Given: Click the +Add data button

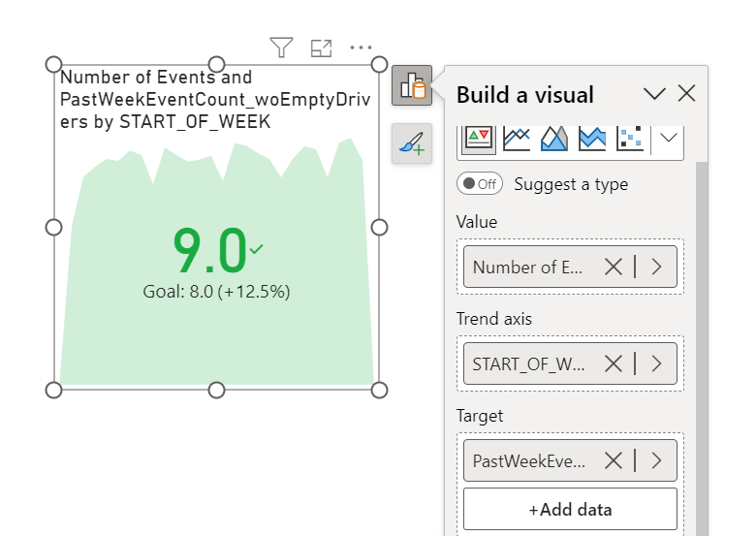Looking at the screenshot, I should 570,509.
